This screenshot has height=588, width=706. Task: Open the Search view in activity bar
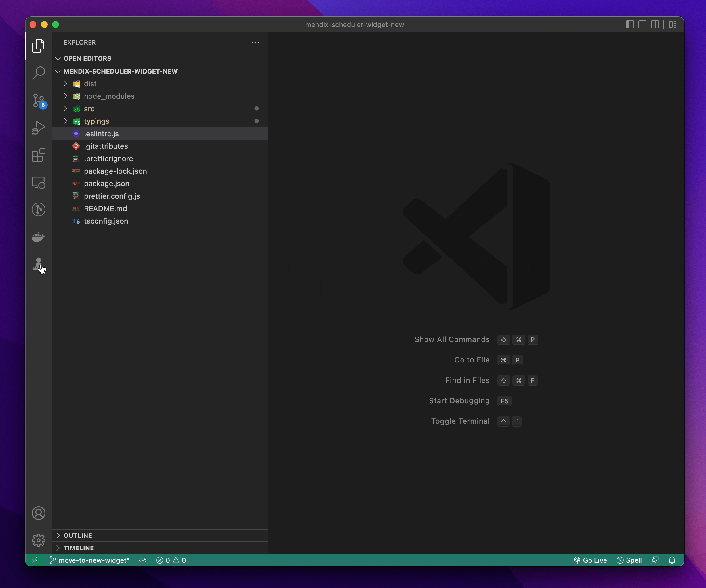coord(38,73)
